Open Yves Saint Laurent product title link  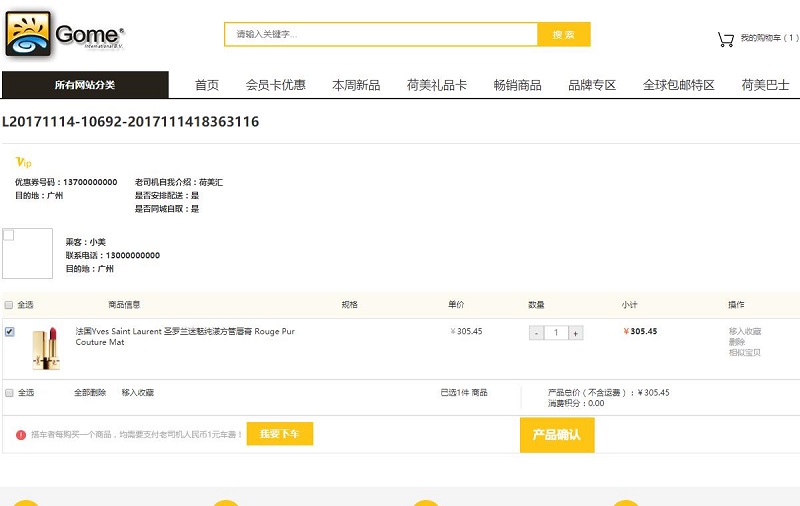point(185,337)
